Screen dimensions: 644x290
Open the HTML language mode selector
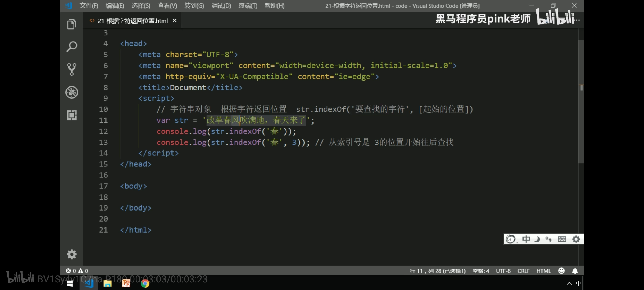tap(543, 271)
